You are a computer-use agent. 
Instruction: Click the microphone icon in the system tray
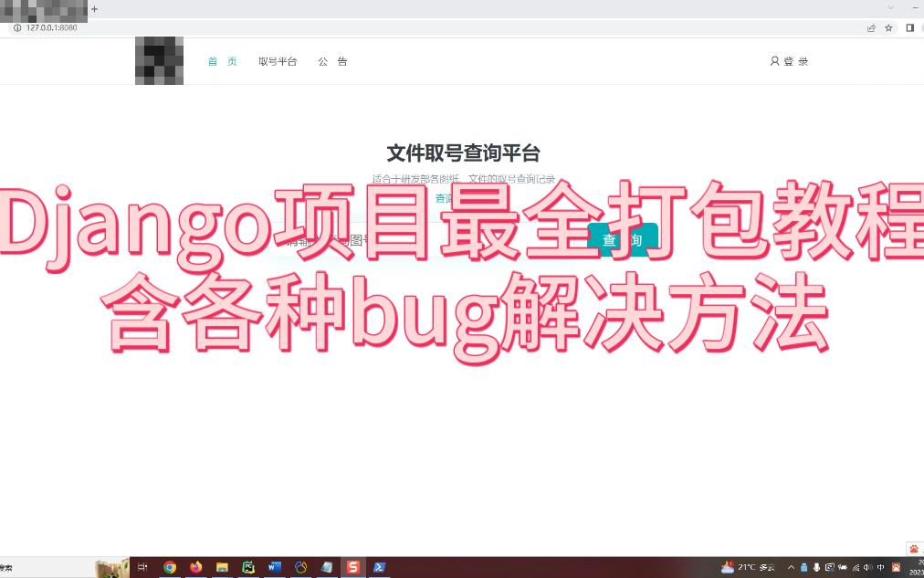[815, 567]
